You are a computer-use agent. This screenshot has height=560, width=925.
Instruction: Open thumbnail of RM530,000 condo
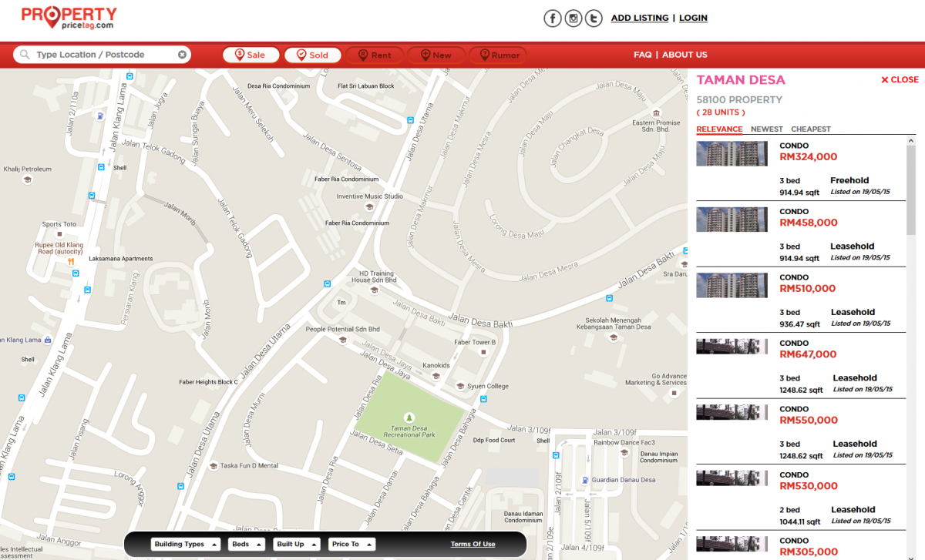pos(732,478)
